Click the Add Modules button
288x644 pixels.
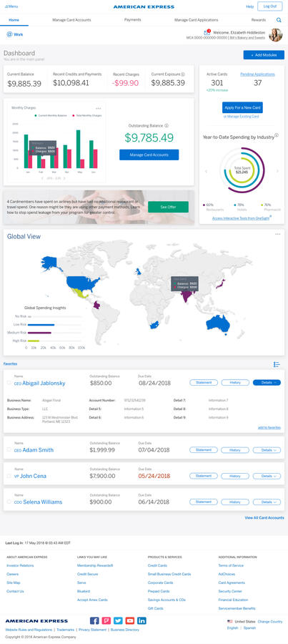tap(264, 55)
